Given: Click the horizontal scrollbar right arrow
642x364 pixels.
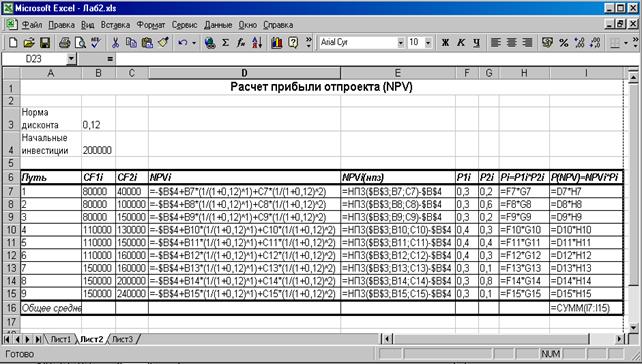Looking at the screenshot, I should (x=620, y=339).
